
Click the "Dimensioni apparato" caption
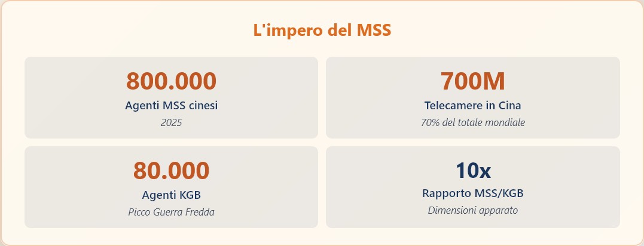tap(472, 211)
